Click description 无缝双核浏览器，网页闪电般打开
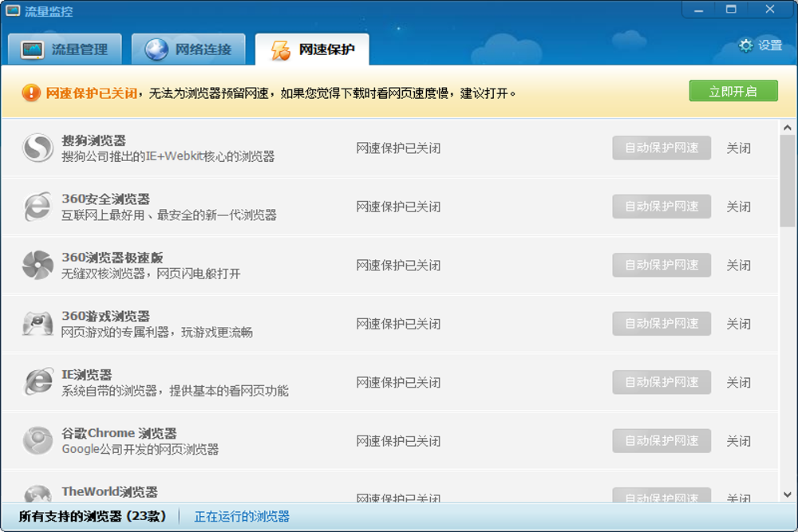The width and height of the screenshot is (798, 532). point(151,274)
